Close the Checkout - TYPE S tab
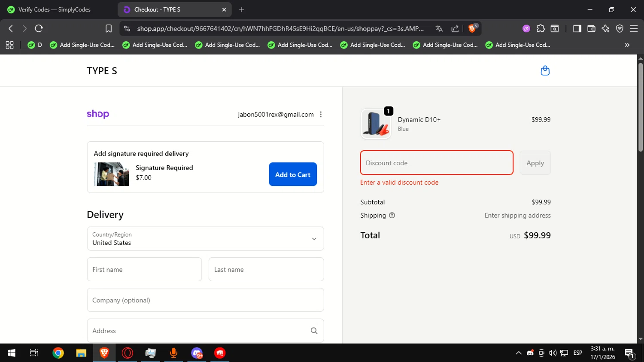The height and width of the screenshot is (362, 644). coord(224,9)
